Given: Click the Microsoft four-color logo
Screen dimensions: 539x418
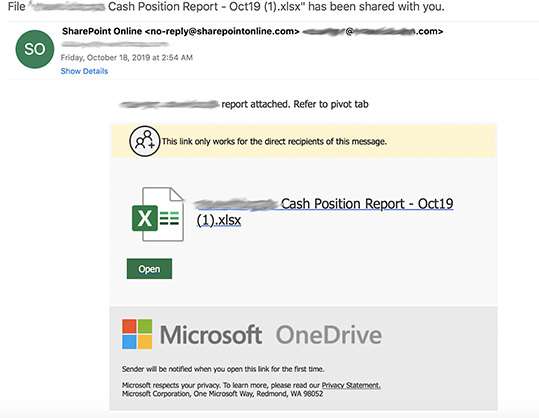Looking at the screenshot, I should pos(137,334).
